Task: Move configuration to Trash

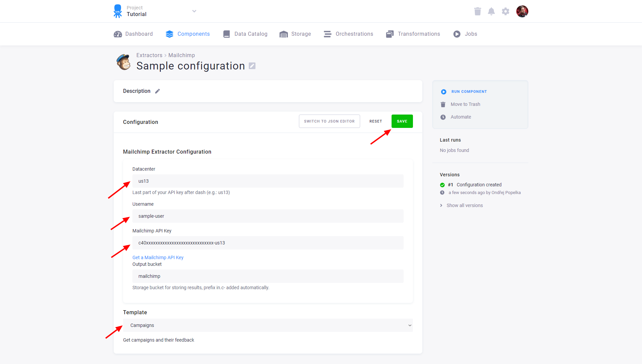Action: point(465,104)
